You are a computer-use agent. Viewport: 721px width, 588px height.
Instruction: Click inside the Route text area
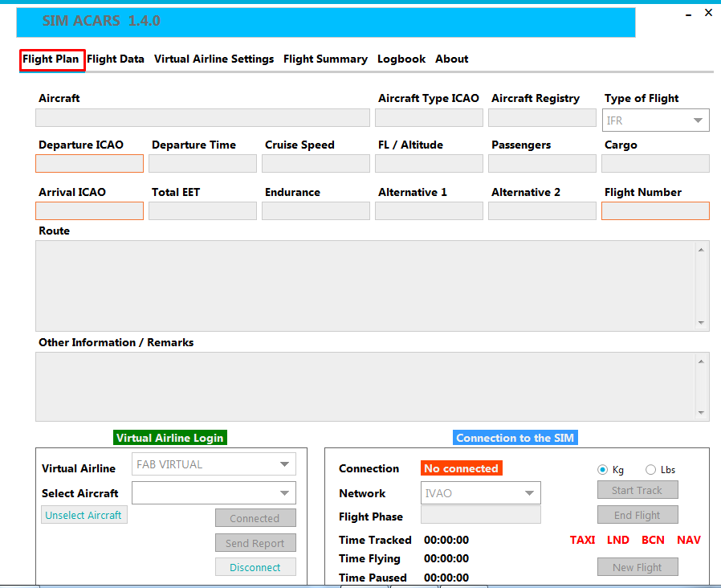[x=361, y=285]
